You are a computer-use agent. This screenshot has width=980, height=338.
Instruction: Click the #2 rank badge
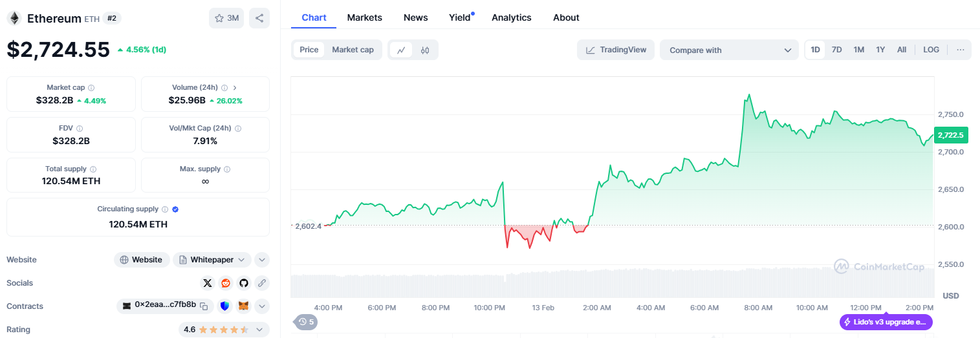click(112, 18)
